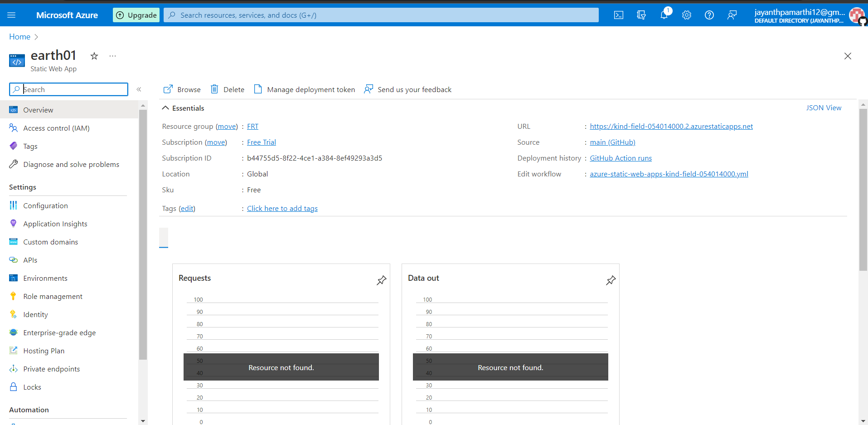Open the ellipsis menu next to earth01
This screenshot has width=868, height=425.
click(112, 56)
